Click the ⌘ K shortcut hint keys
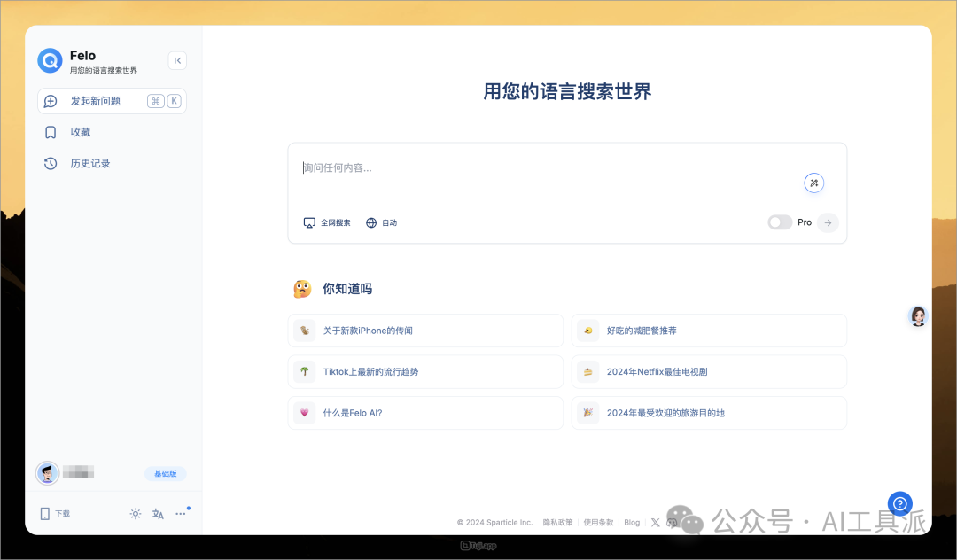957x560 pixels. pyautogui.click(x=164, y=101)
